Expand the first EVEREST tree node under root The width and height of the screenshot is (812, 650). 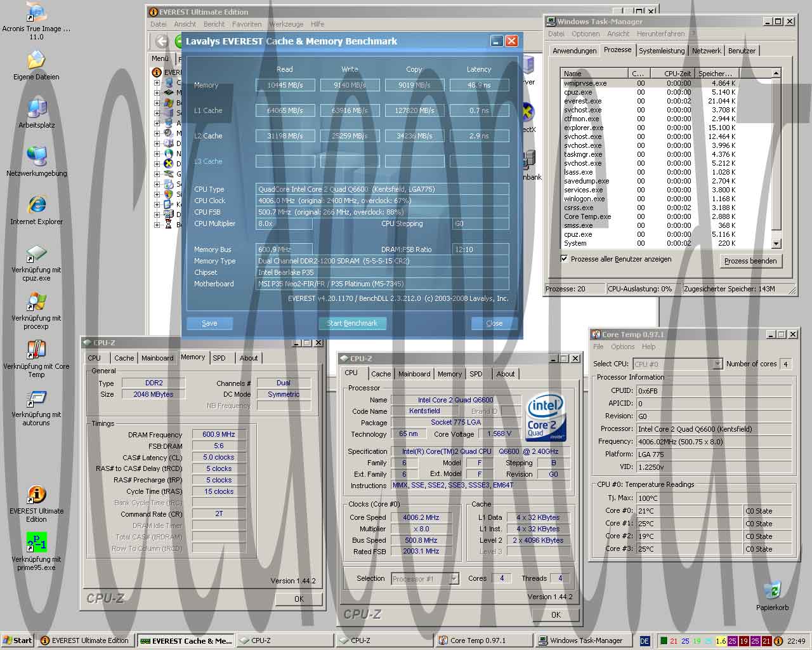pyautogui.click(x=157, y=83)
